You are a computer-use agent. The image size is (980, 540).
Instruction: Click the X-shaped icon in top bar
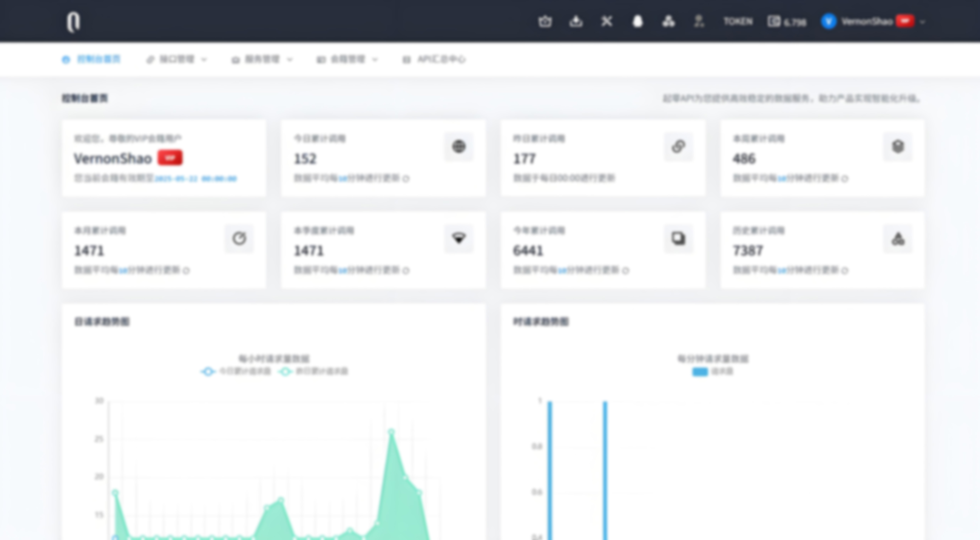coord(607,21)
